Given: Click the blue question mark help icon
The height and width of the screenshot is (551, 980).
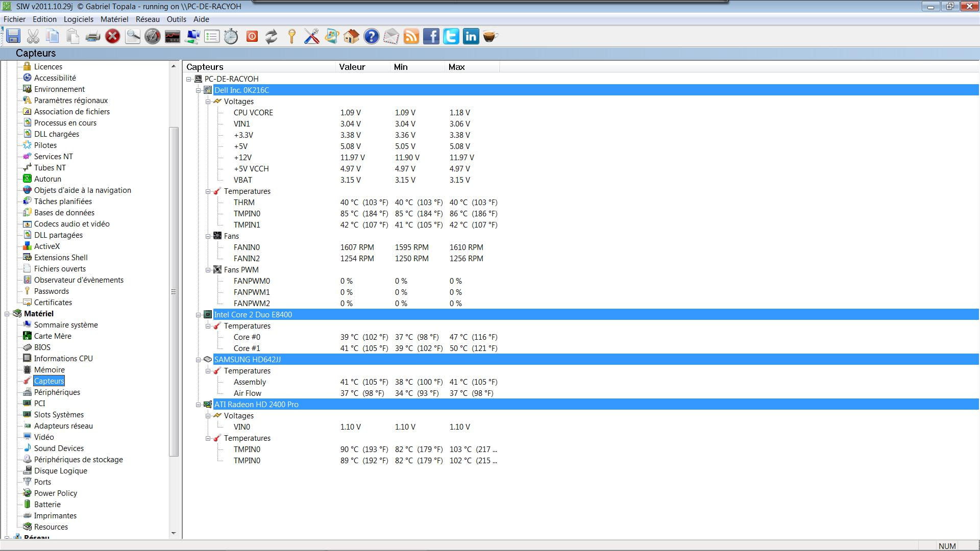Looking at the screenshot, I should (372, 36).
